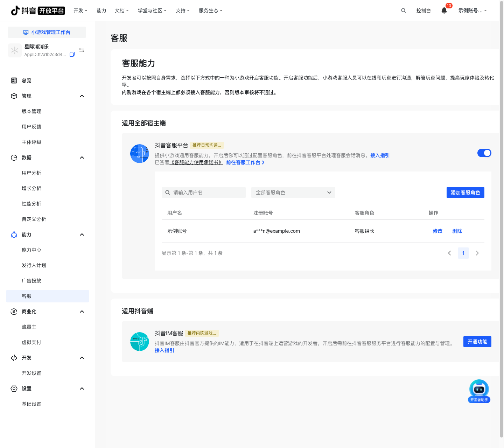The image size is (504, 448).
Task: Switch app using the swap arrows icon
Action: (x=82, y=50)
